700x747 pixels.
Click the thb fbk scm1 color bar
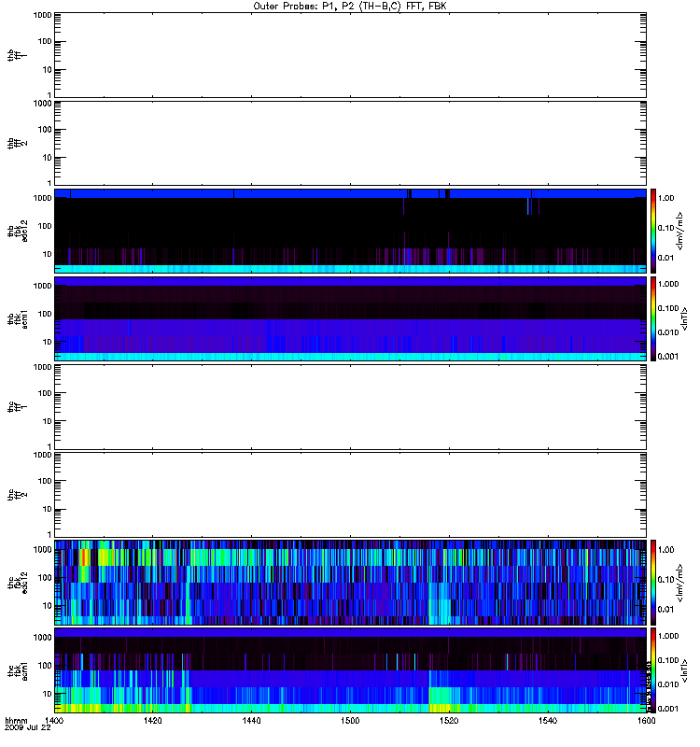point(653,318)
